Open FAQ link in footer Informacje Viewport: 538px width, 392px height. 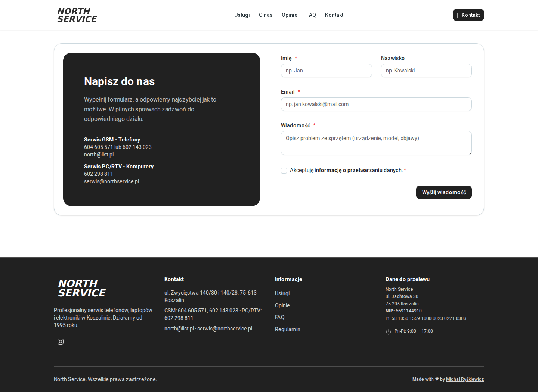pyautogui.click(x=280, y=317)
